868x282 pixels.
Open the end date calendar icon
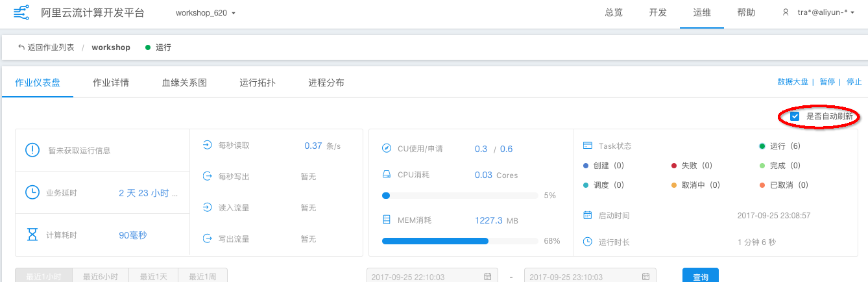tap(645, 277)
